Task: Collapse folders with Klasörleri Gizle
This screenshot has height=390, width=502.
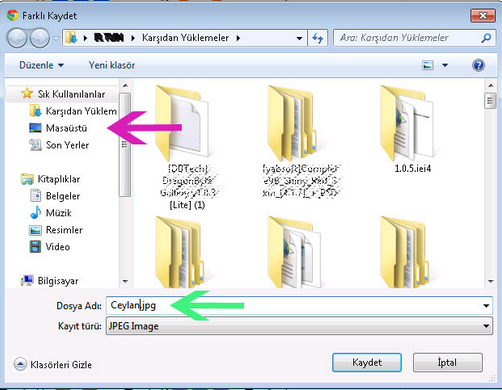Action: pyautogui.click(x=53, y=364)
